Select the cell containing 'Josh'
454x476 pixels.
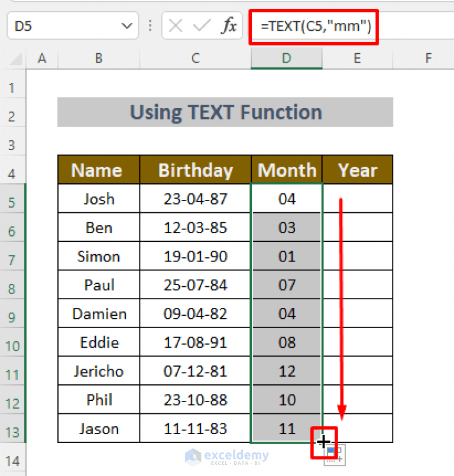[99, 199]
